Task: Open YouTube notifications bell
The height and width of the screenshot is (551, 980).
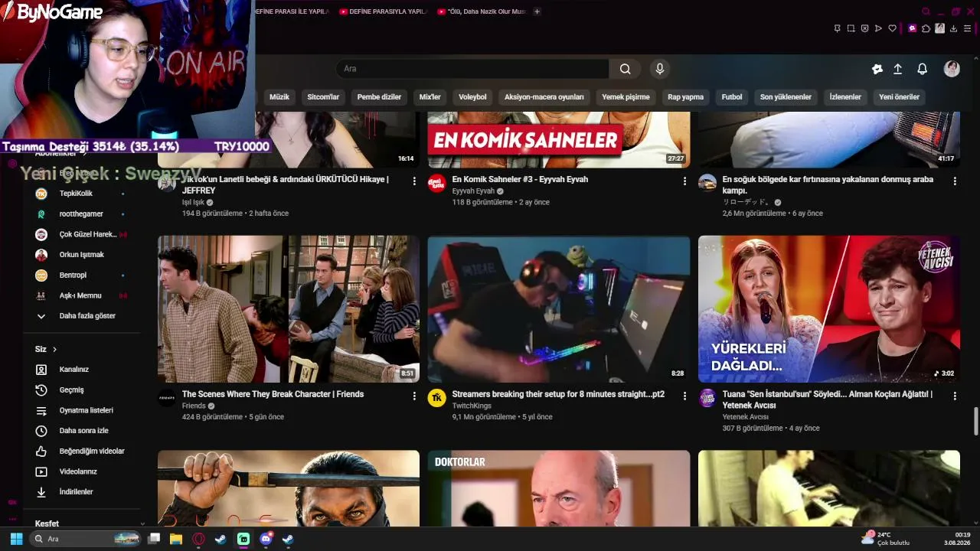Action: [923, 69]
